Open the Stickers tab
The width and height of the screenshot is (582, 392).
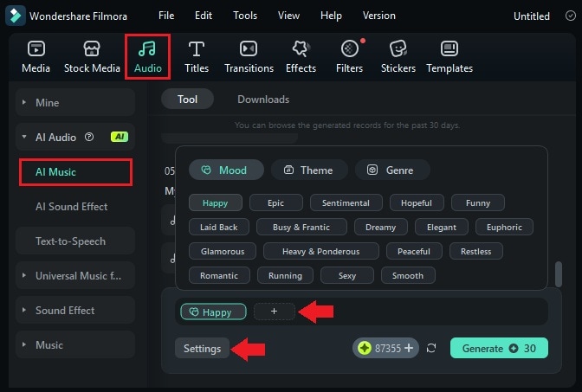[398, 57]
